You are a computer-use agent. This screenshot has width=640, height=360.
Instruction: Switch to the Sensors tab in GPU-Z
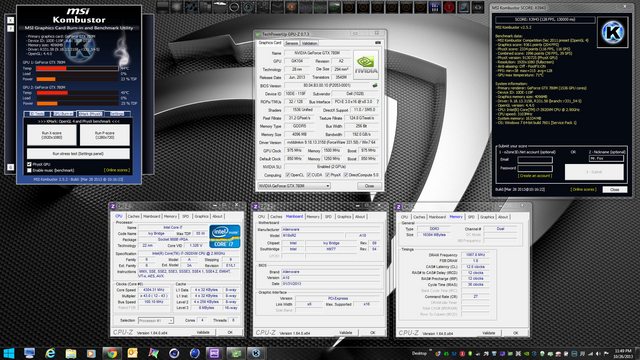(x=291, y=43)
